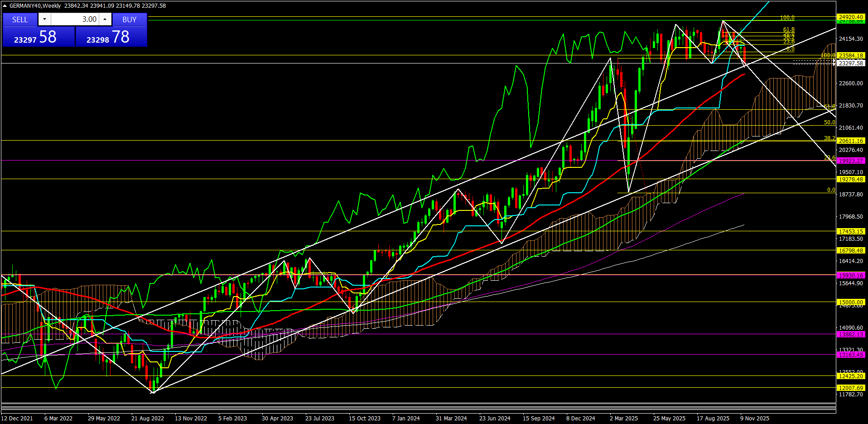Click the SELL button
Screen dimensions: 868x424
pyautogui.click(x=20, y=19)
